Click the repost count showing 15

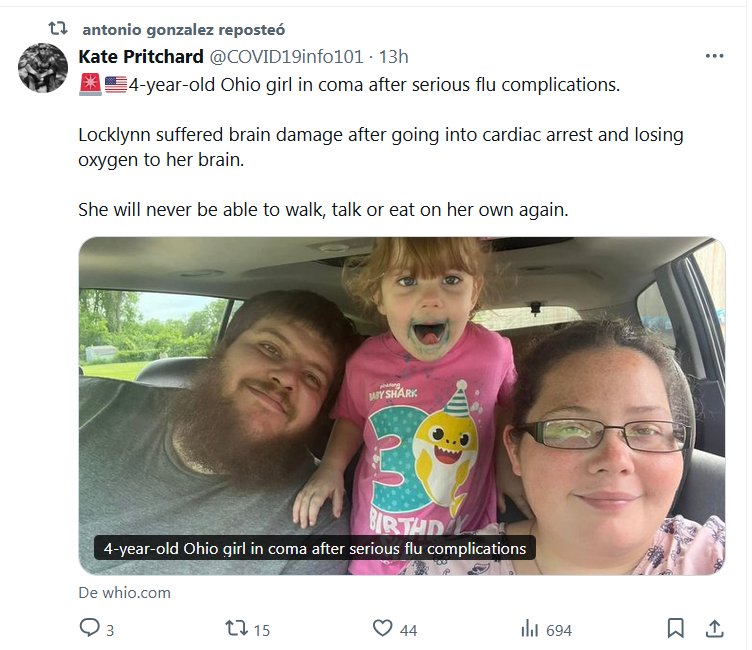(262, 630)
